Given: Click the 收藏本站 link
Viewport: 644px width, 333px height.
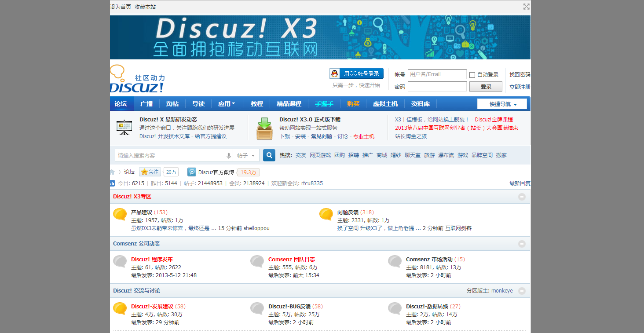Looking at the screenshot, I should [x=145, y=7].
